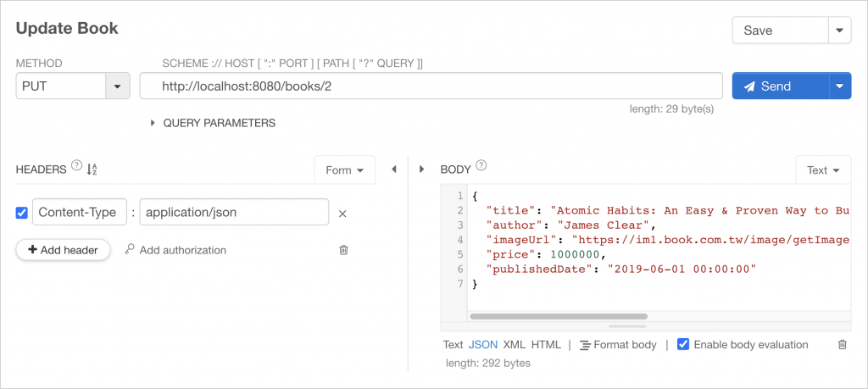
Task: Clear the body with the trash icon
Action: [842, 345]
